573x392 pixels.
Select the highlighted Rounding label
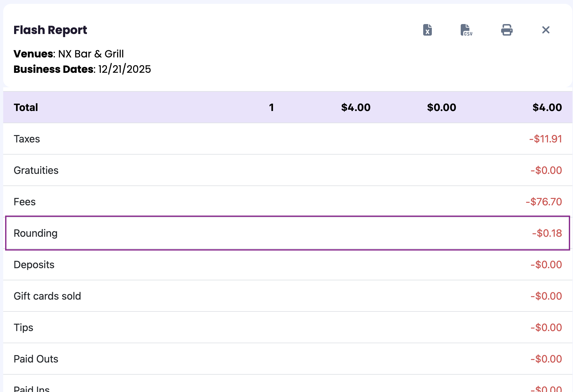(36, 233)
